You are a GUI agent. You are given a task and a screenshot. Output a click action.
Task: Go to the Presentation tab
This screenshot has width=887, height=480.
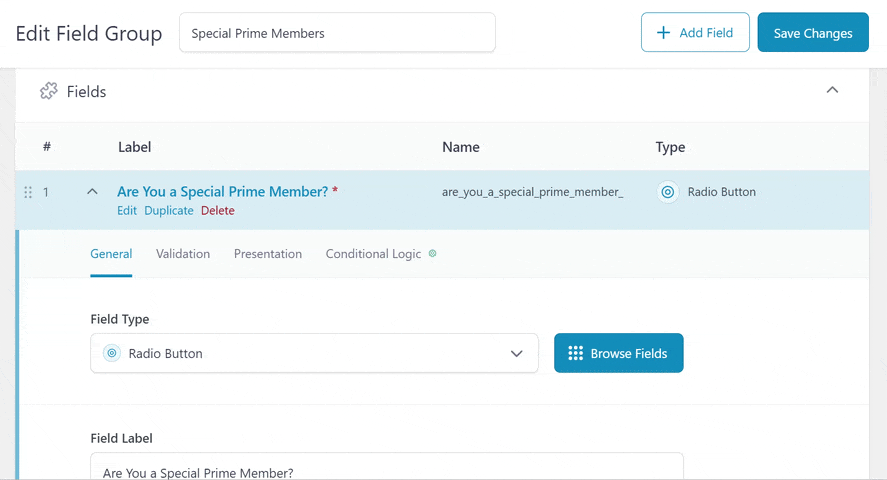pyautogui.click(x=268, y=254)
